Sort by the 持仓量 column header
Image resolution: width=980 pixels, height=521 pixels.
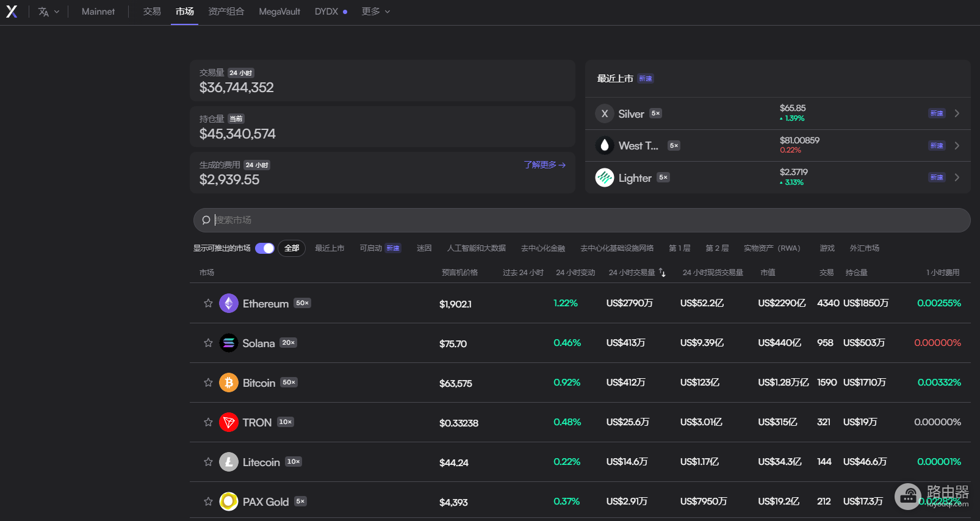[x=857, y=273]
